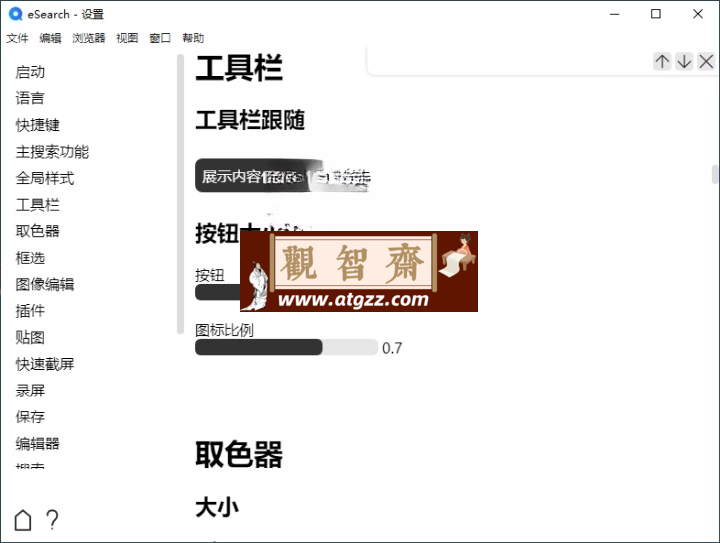This screenshot has height=543, width=720.
Task: Close the find bar with X
Action: (706, 62)
